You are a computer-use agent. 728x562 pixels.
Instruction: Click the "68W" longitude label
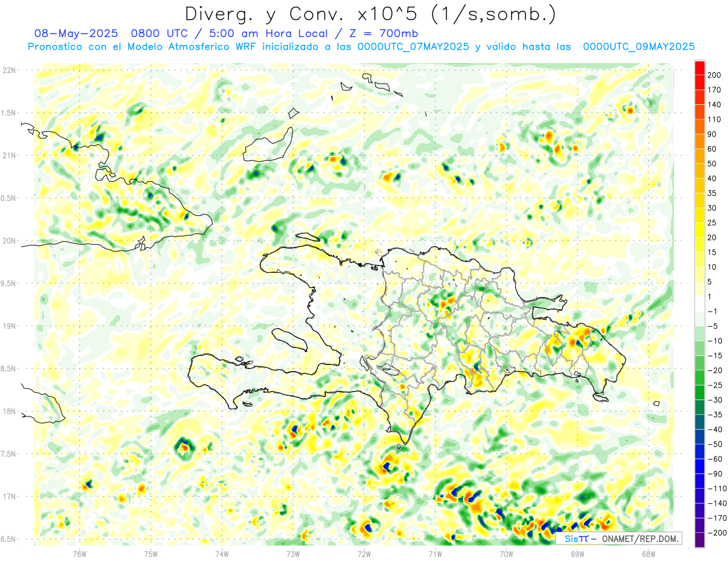click(x=649, y=554)
